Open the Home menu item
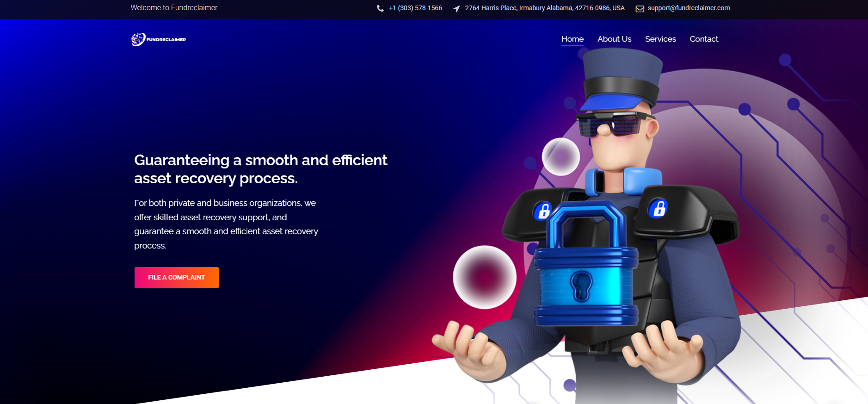Viewport: 868px width, 404px height. point(572,39)
